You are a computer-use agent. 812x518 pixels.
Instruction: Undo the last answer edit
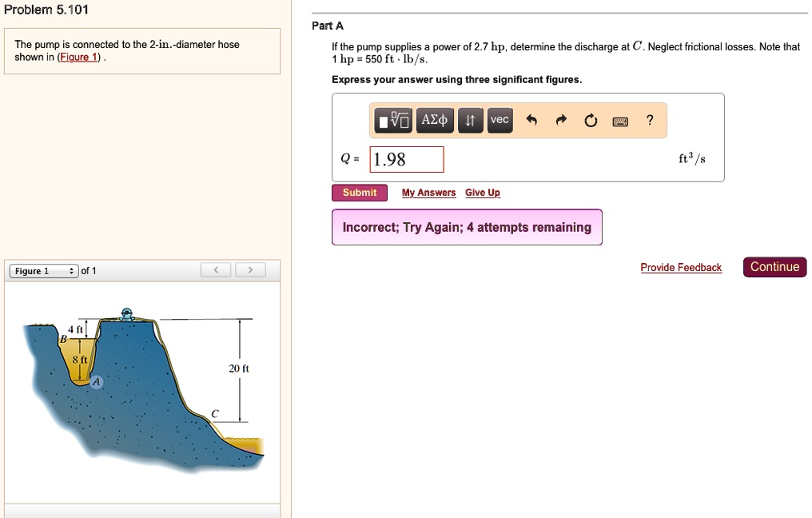pos(531,121)
